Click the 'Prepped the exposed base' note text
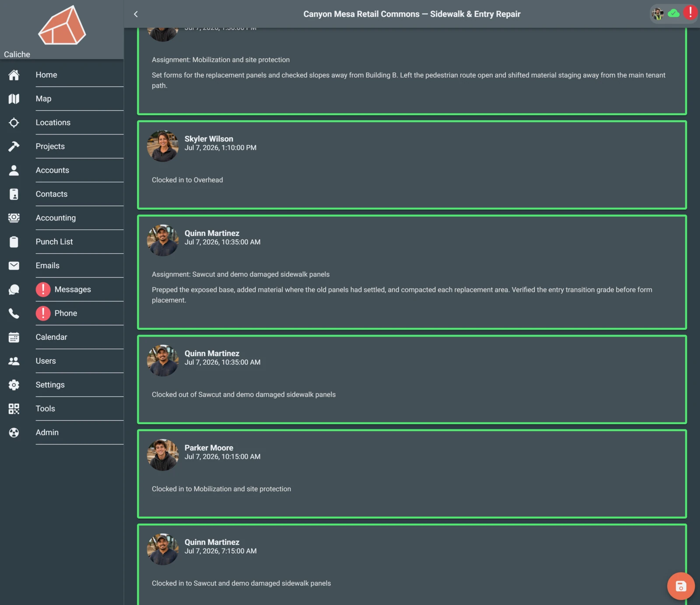This screenshot has height=605, width=700. click(402, 295)
